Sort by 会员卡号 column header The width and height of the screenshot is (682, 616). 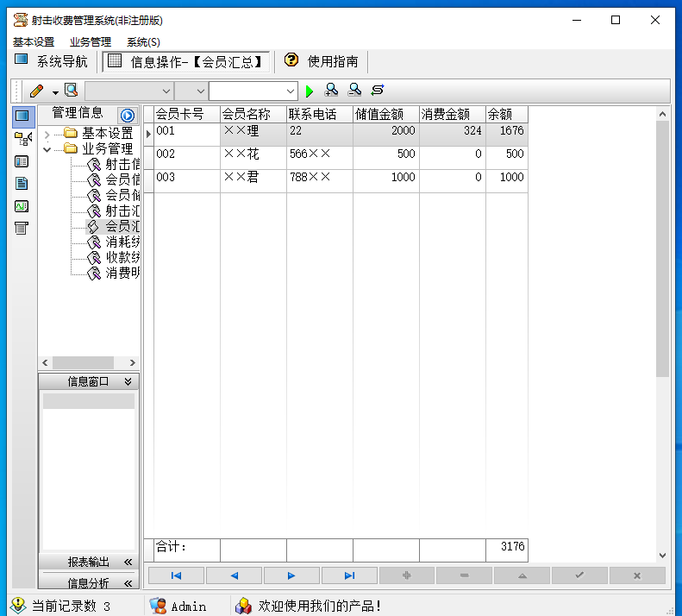(x=187, y=114)
